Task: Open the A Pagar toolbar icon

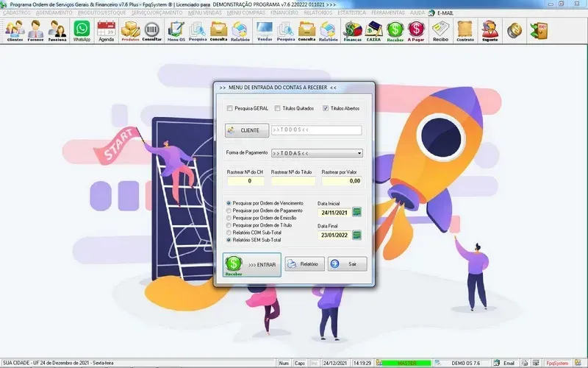Action: click(x=417, y=30)
